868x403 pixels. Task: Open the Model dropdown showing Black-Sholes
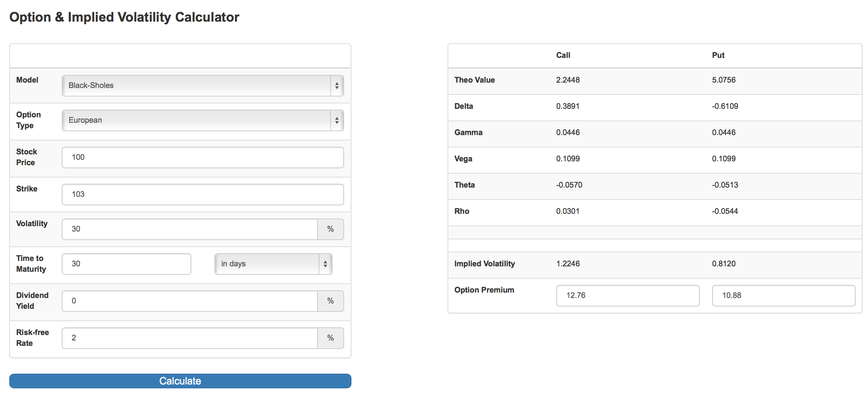(203, 85)
